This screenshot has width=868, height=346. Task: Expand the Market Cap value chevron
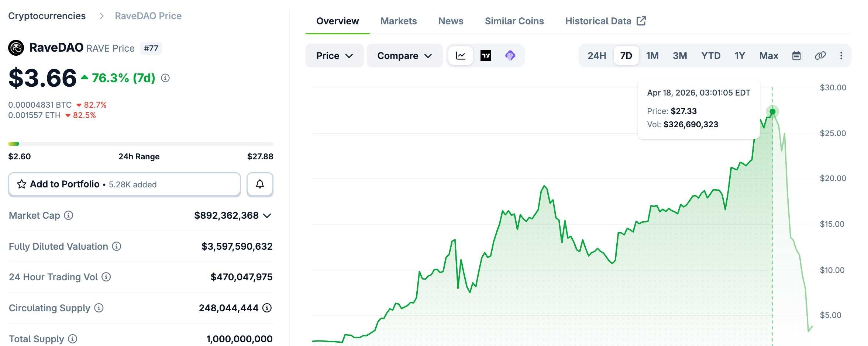[267, 215]
